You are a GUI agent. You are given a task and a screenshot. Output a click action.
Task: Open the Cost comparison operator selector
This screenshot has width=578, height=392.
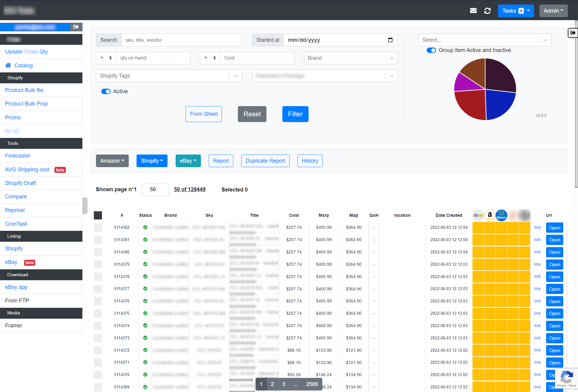(x=210, y=58)
